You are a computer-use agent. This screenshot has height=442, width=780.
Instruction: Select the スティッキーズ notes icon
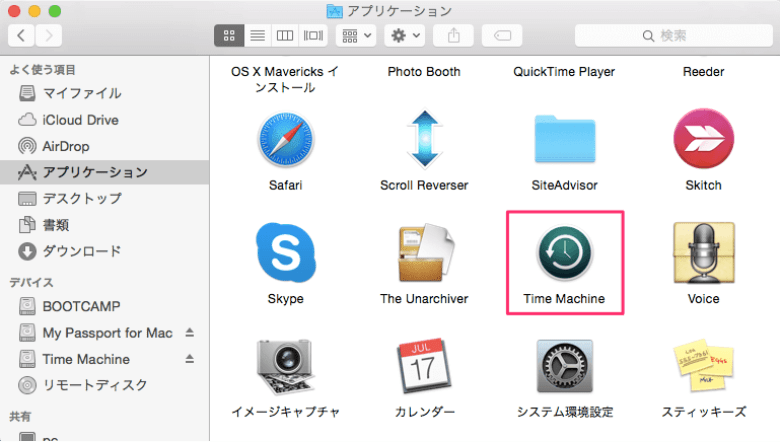click(703, 367)
